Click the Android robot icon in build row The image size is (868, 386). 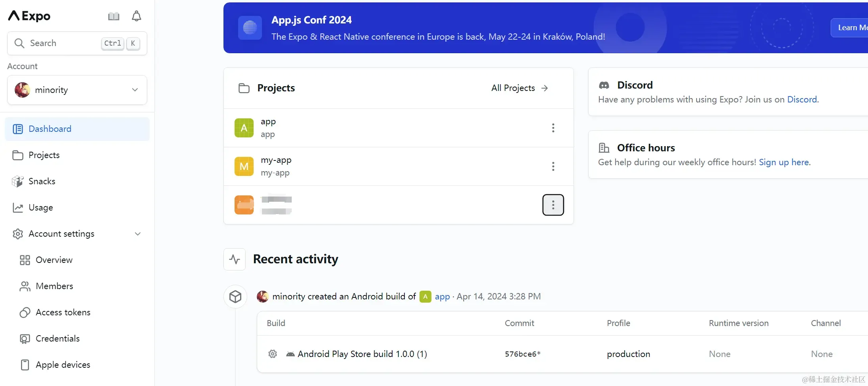click(x=291, y=354)
